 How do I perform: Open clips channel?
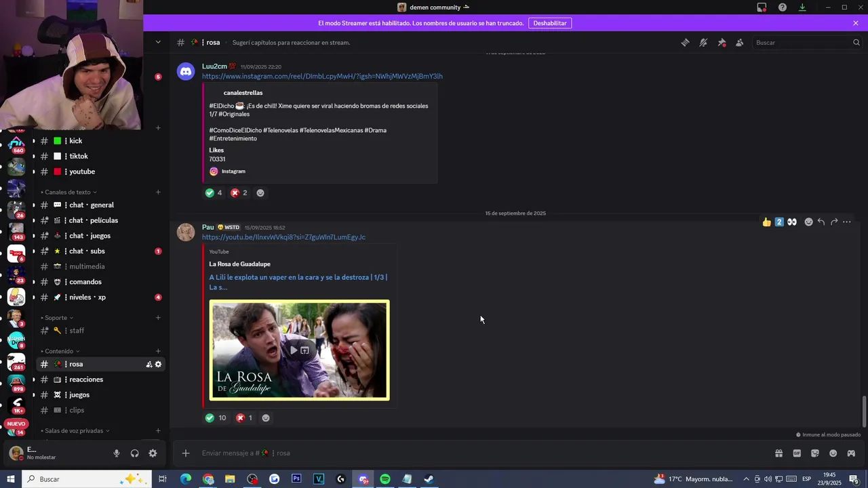pos(100,410)
